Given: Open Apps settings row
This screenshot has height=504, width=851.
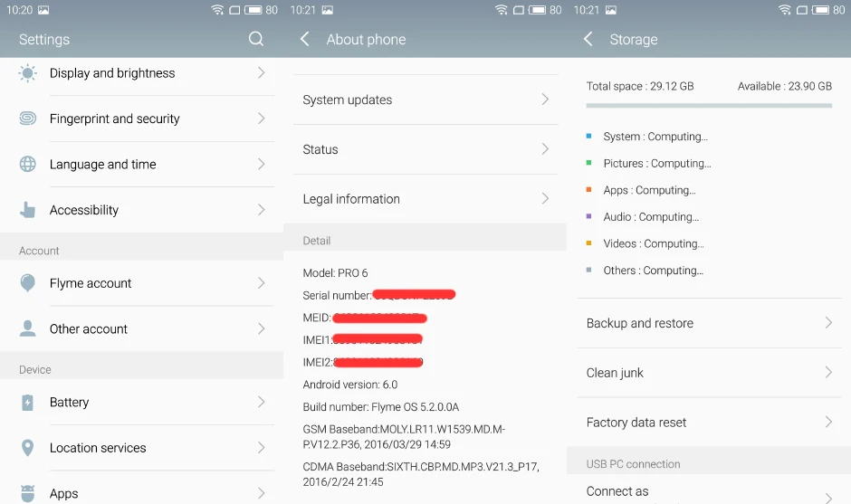Looking at the screenshot, I should (x=141, y=488).
